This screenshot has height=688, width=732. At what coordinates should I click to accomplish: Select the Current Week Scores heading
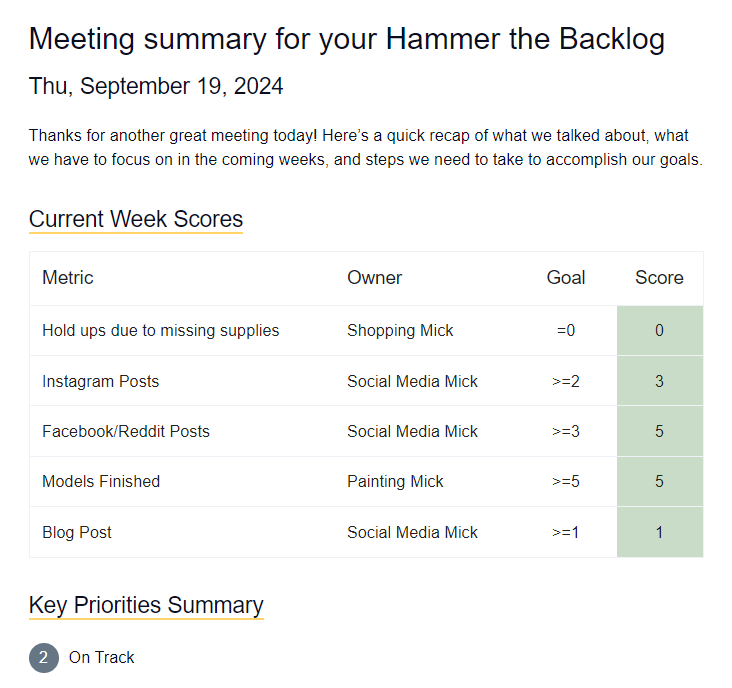tap(136, 219)
